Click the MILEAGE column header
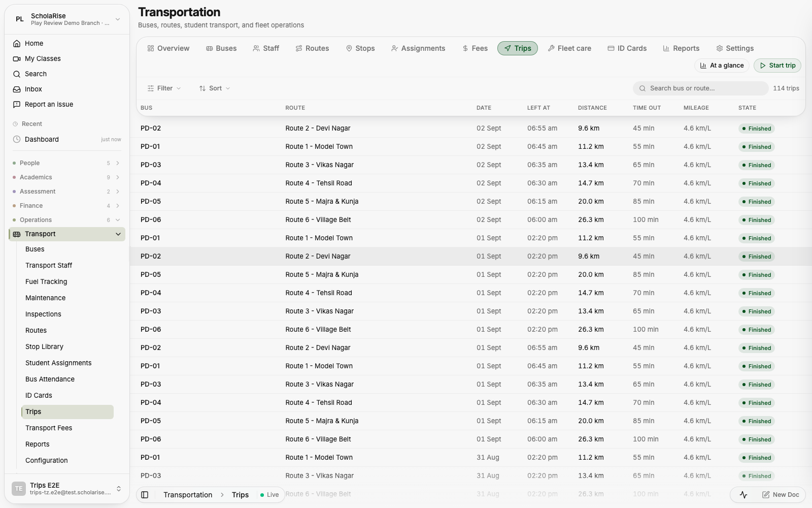 (x=696, y=108)
